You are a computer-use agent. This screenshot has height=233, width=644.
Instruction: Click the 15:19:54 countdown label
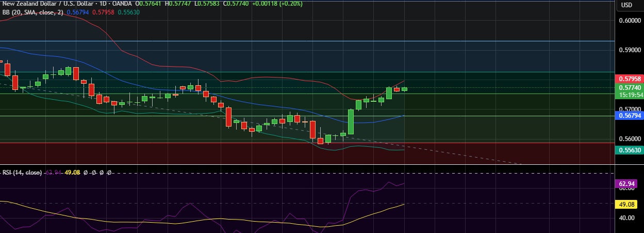tap(629, 95)
